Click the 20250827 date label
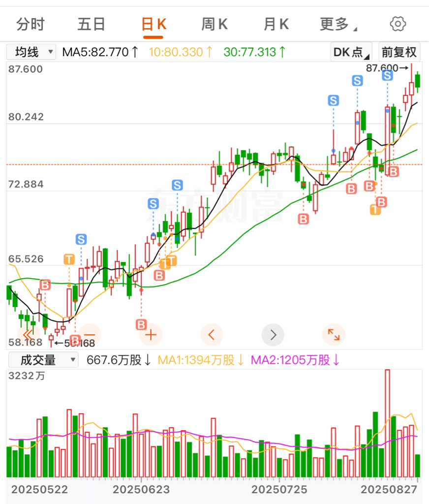 point(389,490)
